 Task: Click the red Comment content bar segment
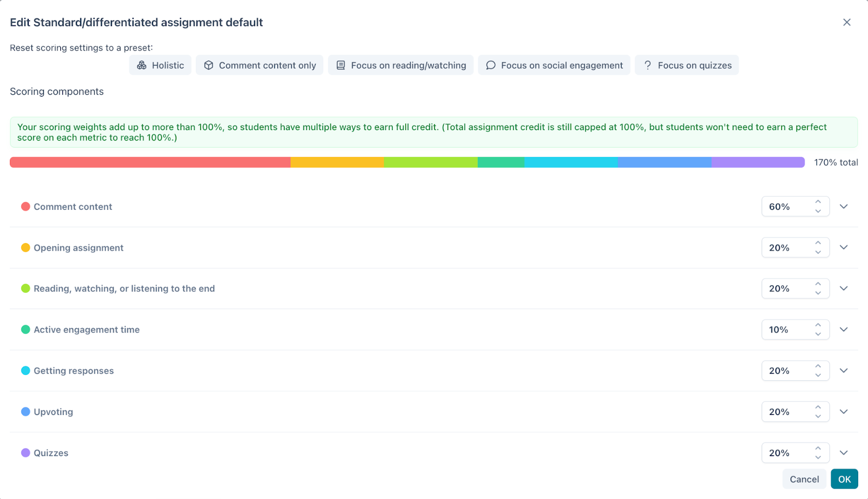(x=150, y=162)
